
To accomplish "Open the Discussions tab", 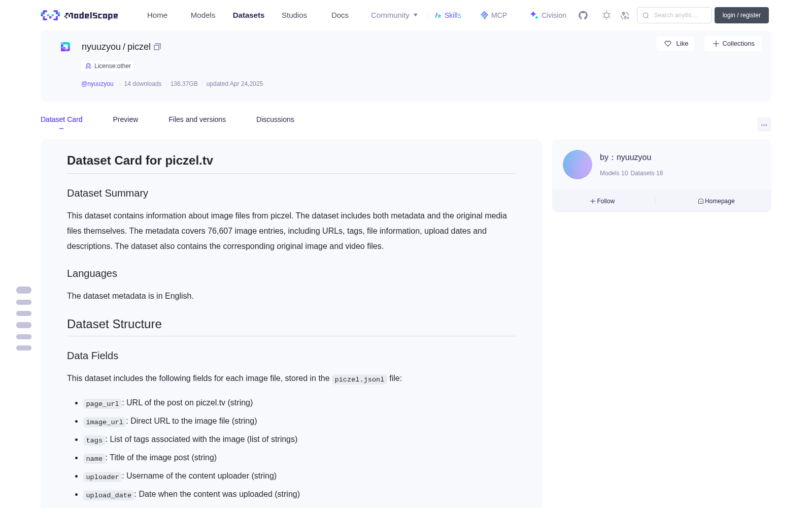I will coord(275,119).
